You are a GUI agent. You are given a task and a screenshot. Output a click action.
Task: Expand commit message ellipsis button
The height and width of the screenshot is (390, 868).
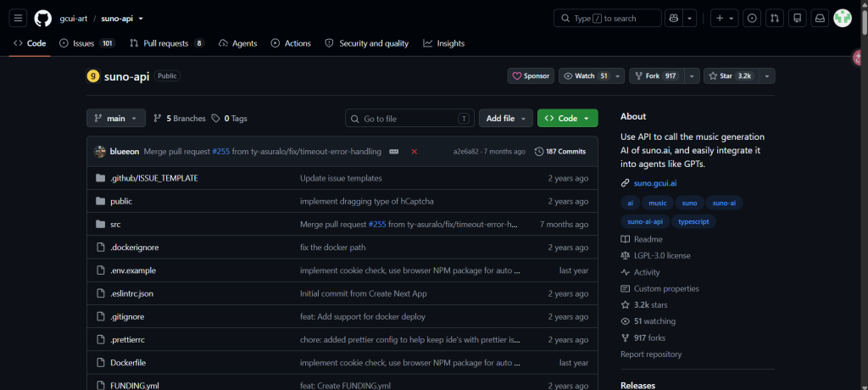[394, 151]
